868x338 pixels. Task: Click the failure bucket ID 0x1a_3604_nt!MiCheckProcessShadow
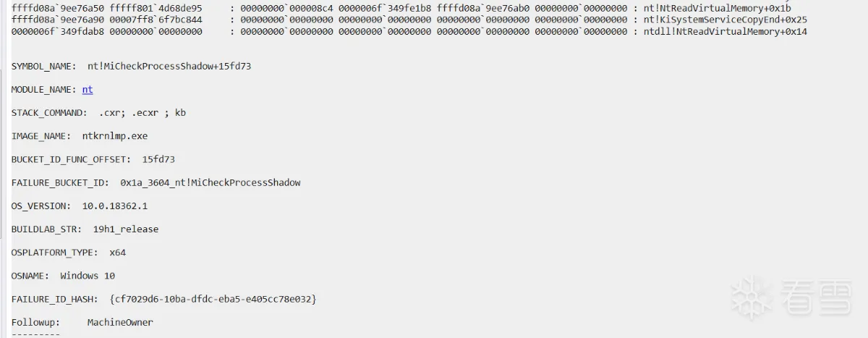pyautogui.click(x=210, y=182)
